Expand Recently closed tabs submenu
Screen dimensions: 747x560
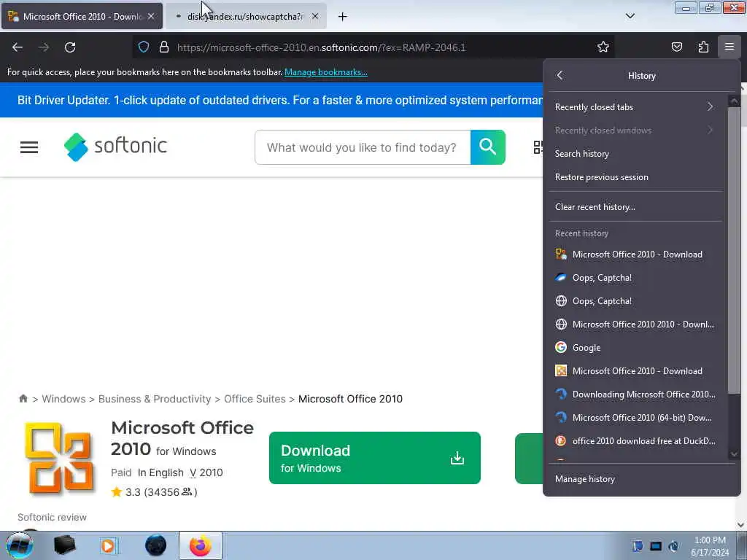[x=635, y=106]
